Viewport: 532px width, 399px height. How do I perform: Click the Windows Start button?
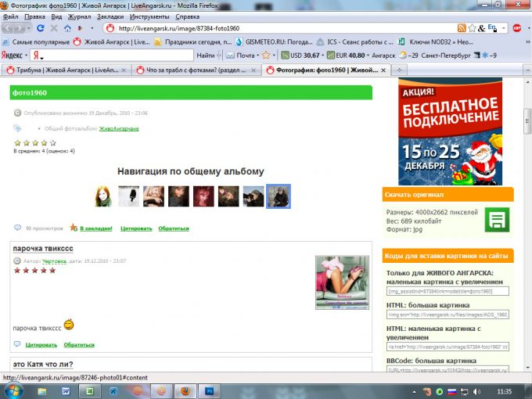(13, 389)
